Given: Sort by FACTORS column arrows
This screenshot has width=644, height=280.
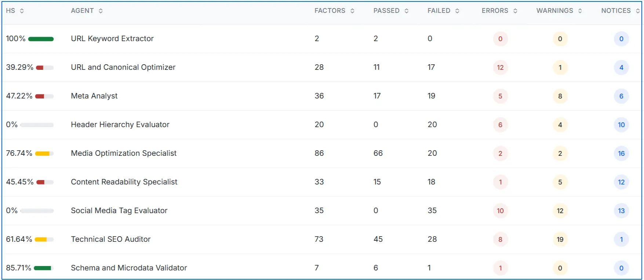Looking at the screenshot, I should [353, 11].
